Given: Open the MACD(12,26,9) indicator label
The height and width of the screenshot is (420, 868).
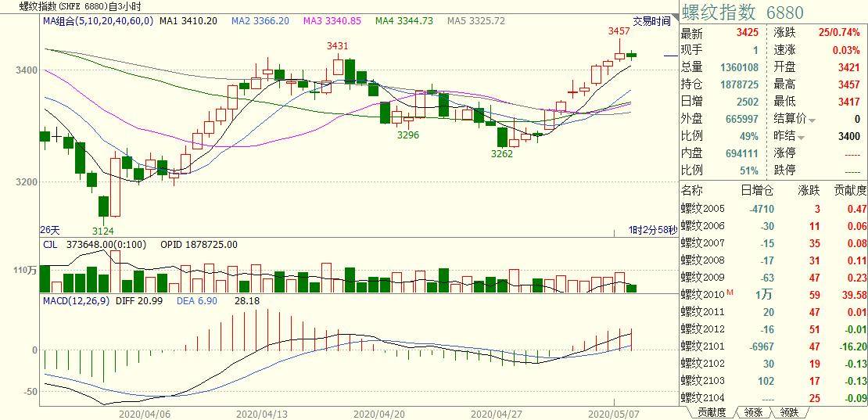Looking at the screenshot, I should point(77,300).
